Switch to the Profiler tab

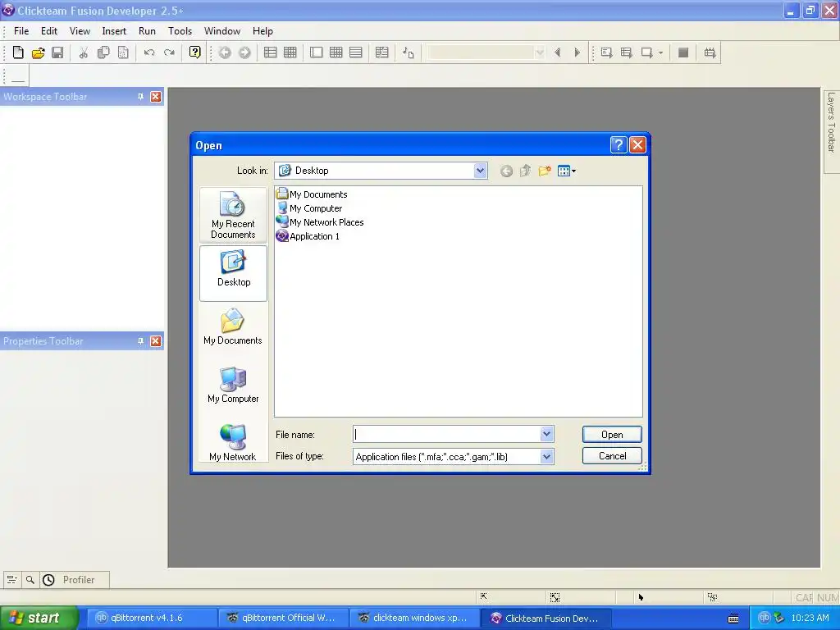pyautogui.click(x=75, y=580)
